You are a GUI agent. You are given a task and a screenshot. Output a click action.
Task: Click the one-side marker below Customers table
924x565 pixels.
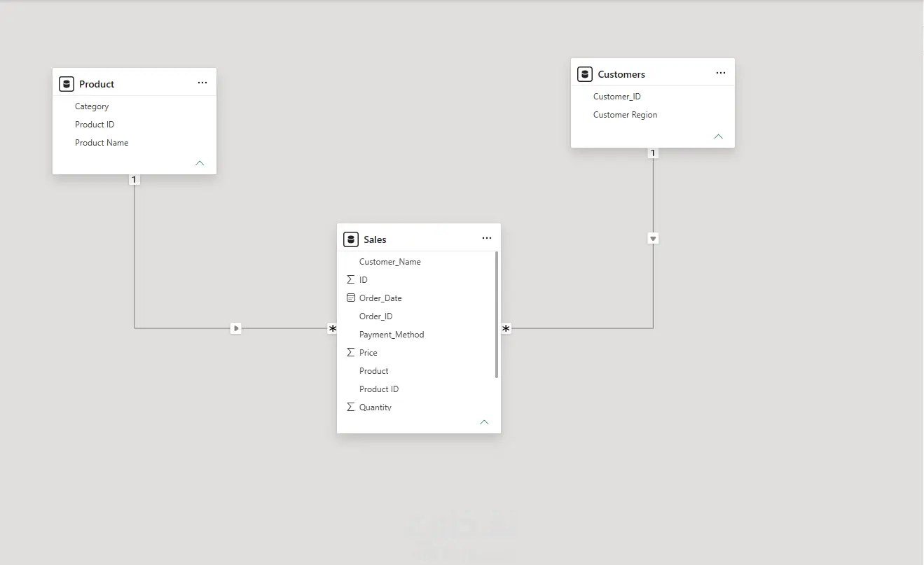tap(653, 153)
